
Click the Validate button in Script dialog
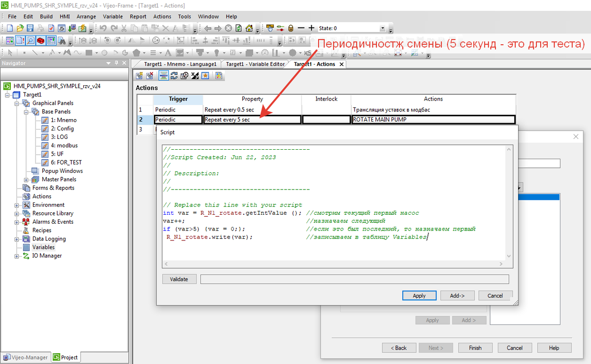pos(179,279)
